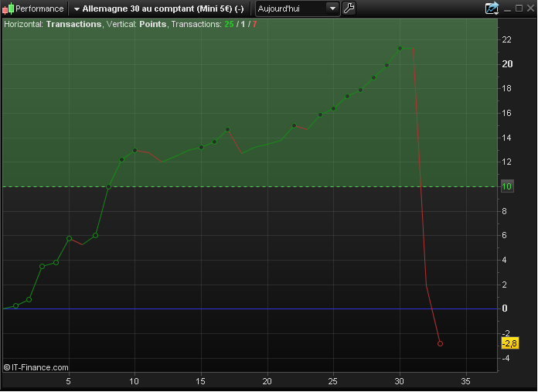Click the peak data point at transaction 30
This screenshot has height=392, width=538.
pos(400,49)
